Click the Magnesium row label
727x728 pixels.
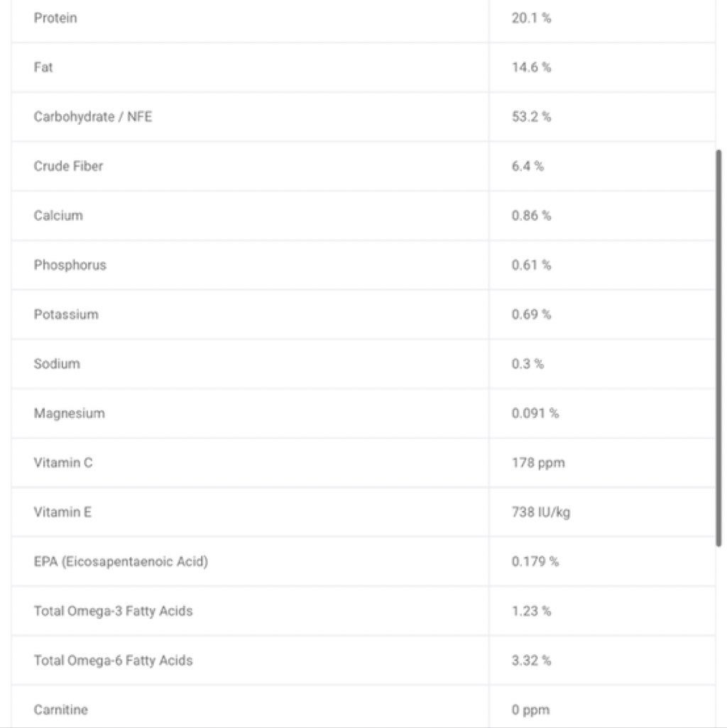click(x=69, y=413)
